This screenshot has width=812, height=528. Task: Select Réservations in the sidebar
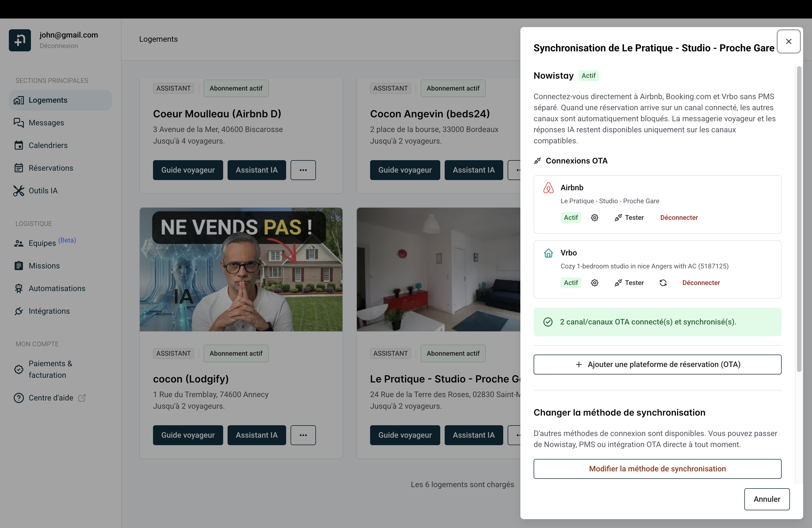[51, 168]
